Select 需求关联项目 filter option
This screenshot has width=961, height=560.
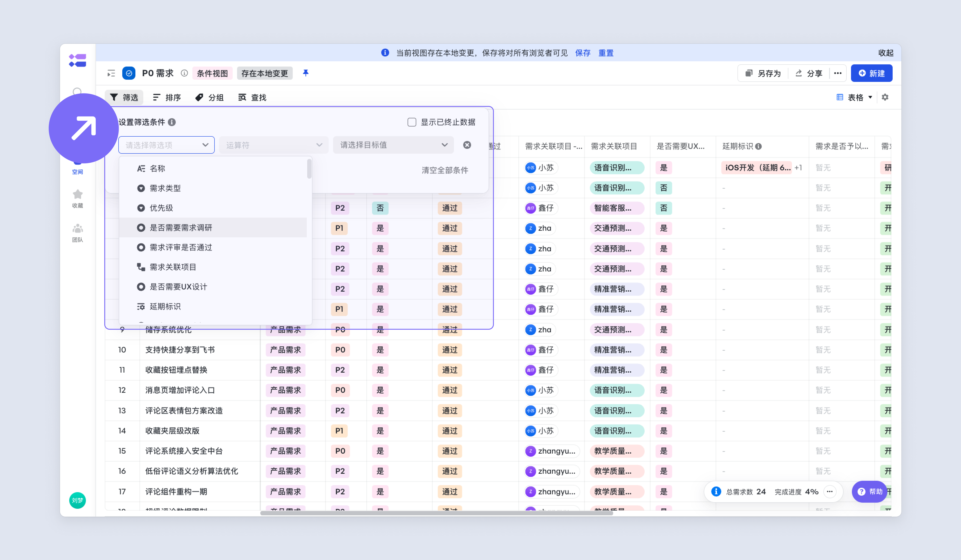pos(213,267)
